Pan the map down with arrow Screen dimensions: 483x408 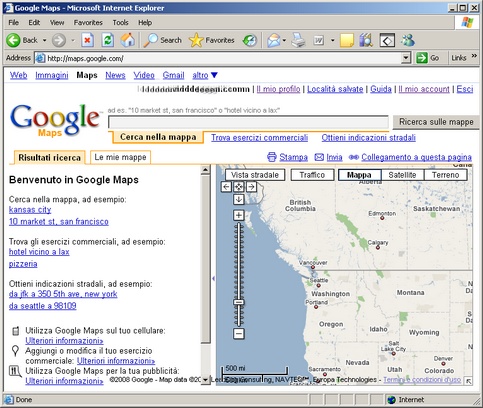click(x=239, y=199)
